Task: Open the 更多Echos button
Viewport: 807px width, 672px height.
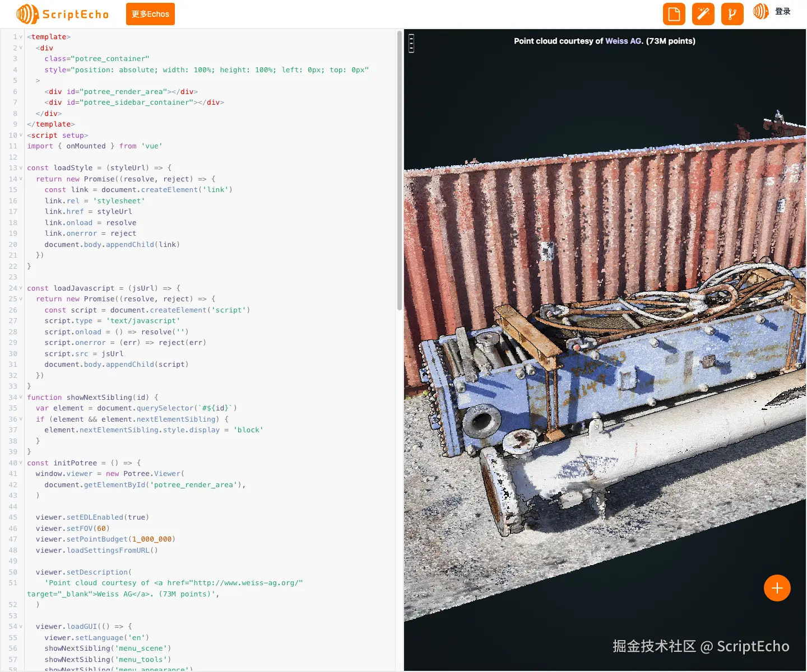Action: coord(150,14)
